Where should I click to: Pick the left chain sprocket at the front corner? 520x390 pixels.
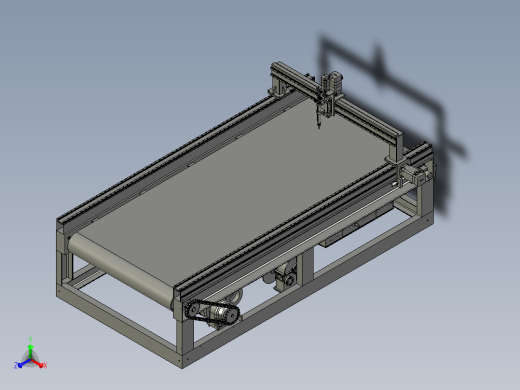[192, 310]
